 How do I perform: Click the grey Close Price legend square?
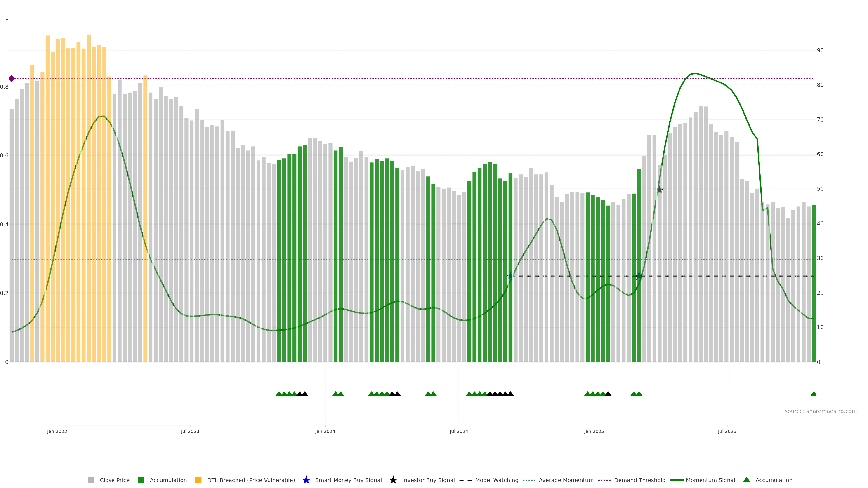point(91,480)
